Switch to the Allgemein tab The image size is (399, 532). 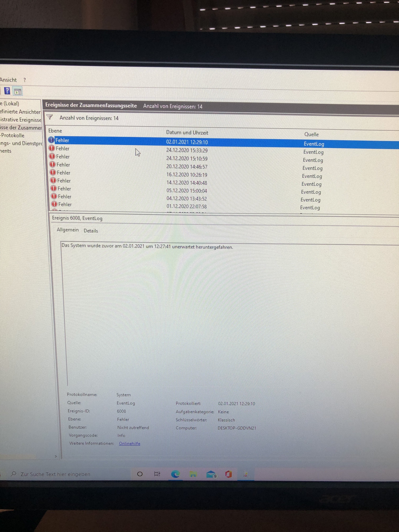click(x=68, y=230)
